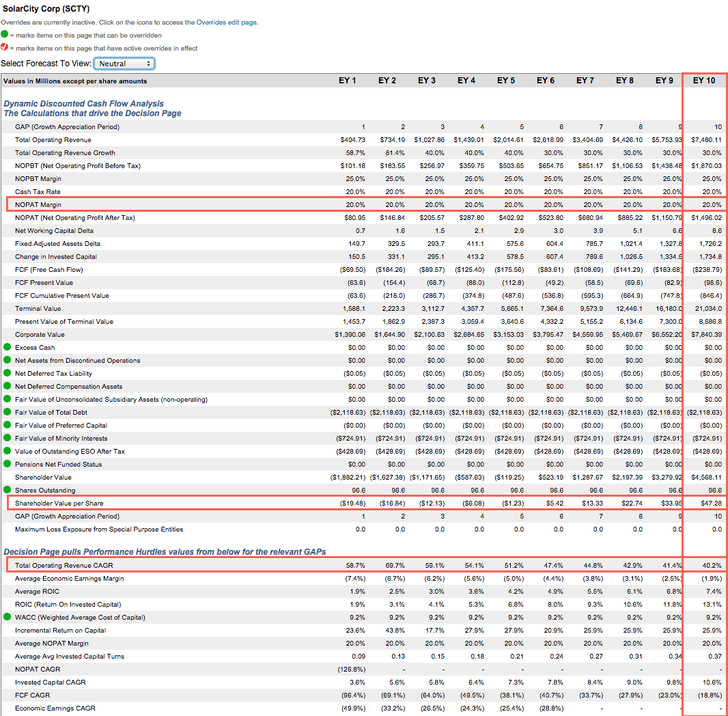
Task: Click override icon for Net Assets from Discontinued Operations
Action: tap(7, 360)
